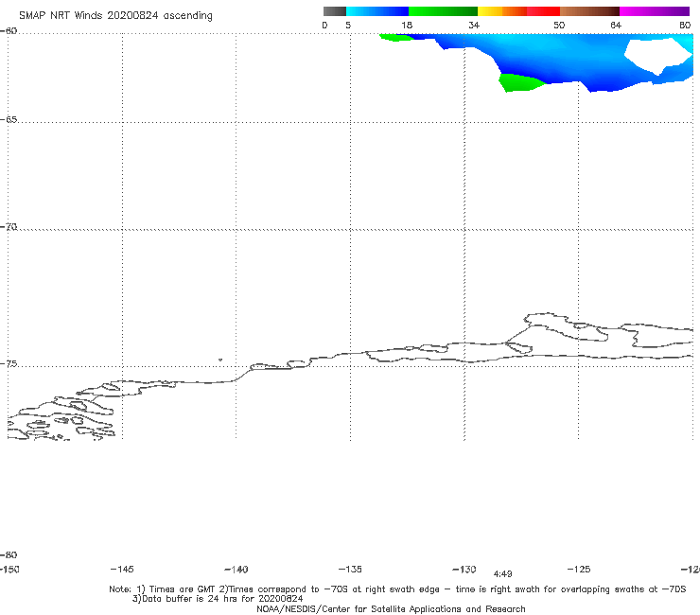Click the title "SMAP NRT Winds 20200824 ascending"

click(x=115, y=15)
